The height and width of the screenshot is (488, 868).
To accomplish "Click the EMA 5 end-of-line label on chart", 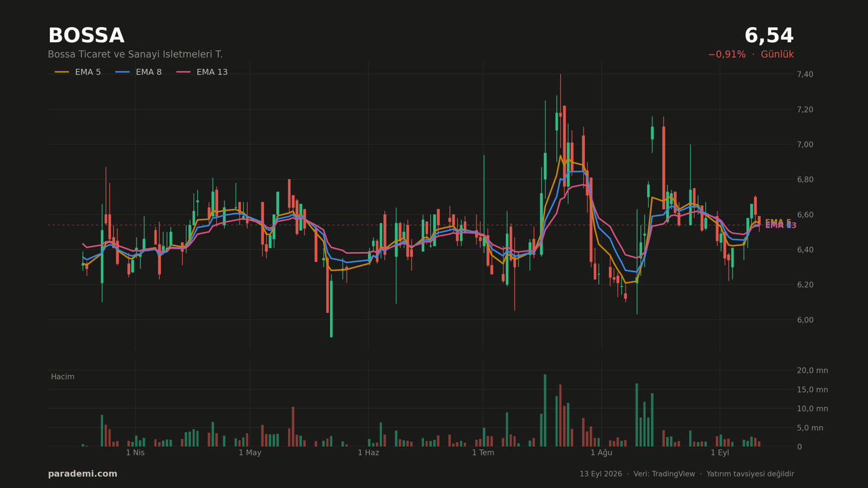I will point(778,222).
